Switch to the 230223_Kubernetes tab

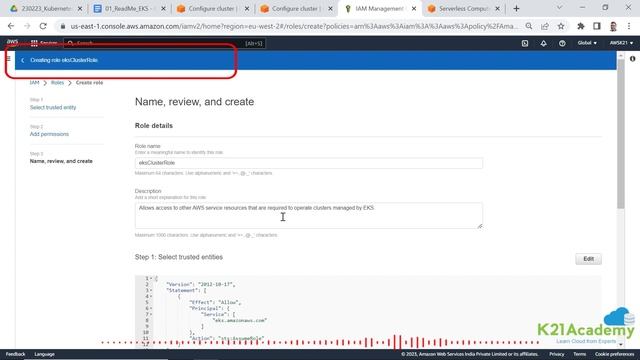pos(46,9)
